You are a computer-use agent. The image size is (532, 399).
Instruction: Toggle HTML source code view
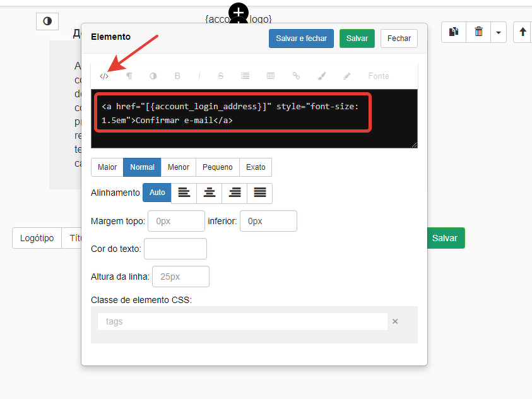point(104,76)
